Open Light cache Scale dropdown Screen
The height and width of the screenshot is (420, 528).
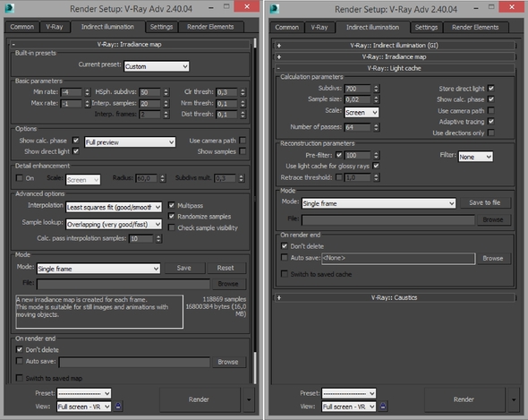[x=362, y=112]
